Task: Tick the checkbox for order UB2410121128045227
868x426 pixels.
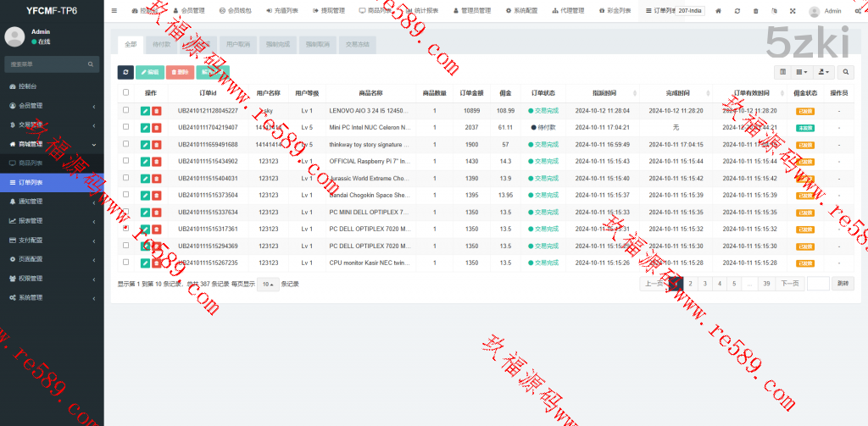Action: click(126, 110)
